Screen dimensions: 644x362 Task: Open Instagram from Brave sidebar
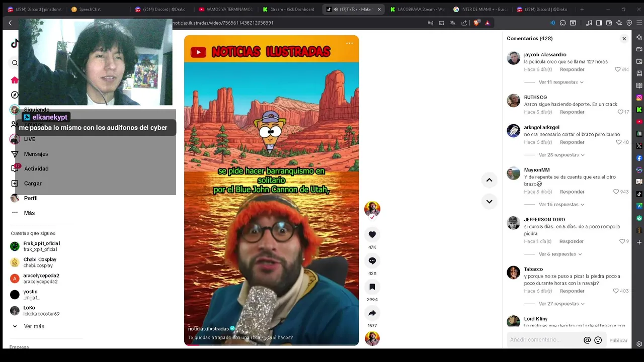(x=639, y=98)
